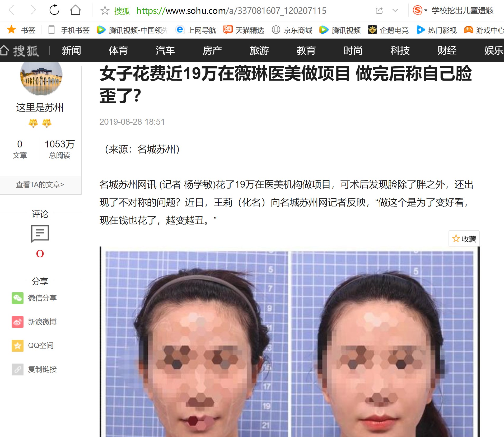The width and height of the screenshot is (504, 437).
Task: Click the author avatar image
Action: pos(41,79)
